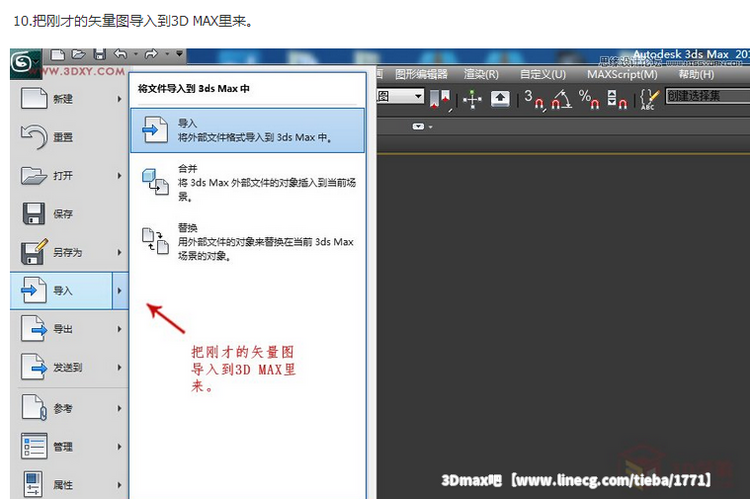Redo the action via toolbar arrow
The width and height of the screenshot is (750, 499).
[152, 54]
